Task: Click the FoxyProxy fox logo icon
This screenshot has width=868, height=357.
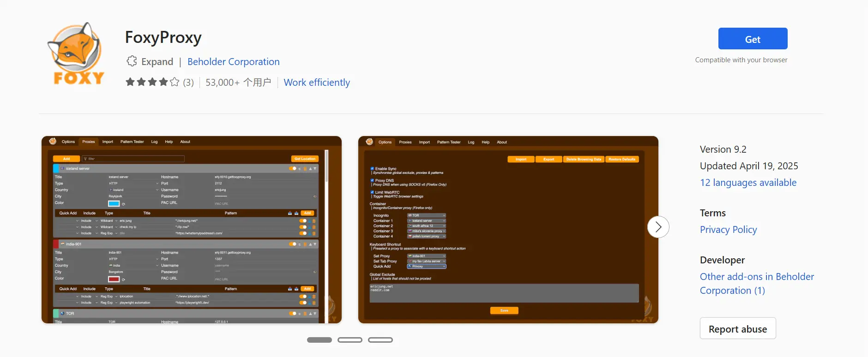Action: tap(76, 54)
